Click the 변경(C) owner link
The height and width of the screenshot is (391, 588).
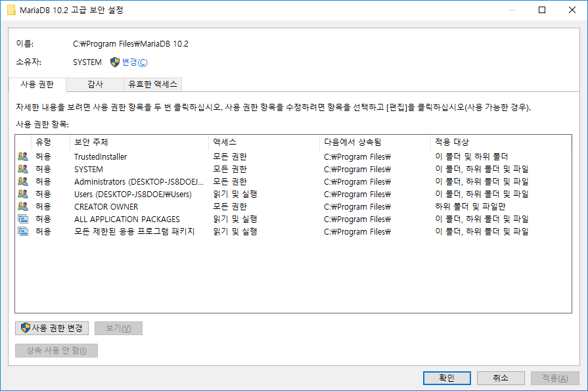tap(135, 62)
